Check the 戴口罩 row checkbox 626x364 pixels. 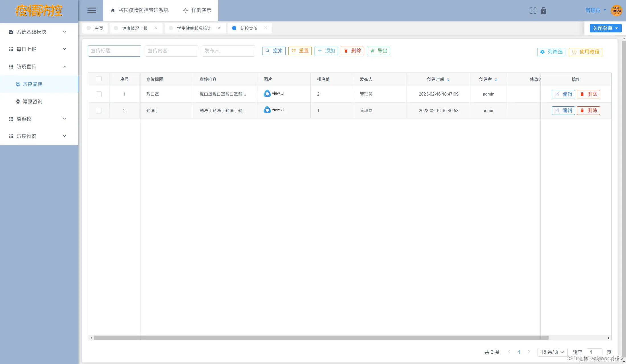(x=99, y=94)
